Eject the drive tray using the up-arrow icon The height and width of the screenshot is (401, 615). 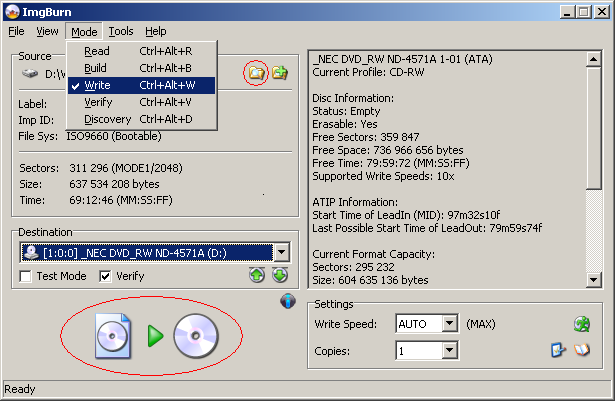257,275
